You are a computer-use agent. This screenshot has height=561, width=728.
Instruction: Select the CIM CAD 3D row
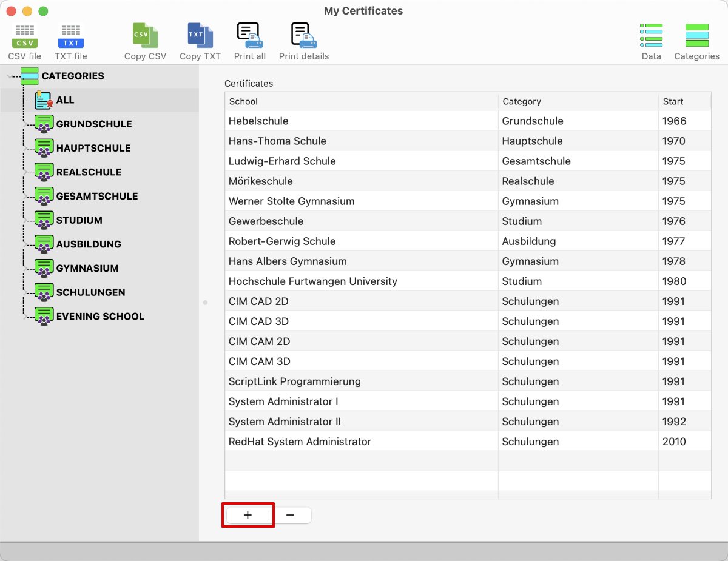[x=468, y=321]
